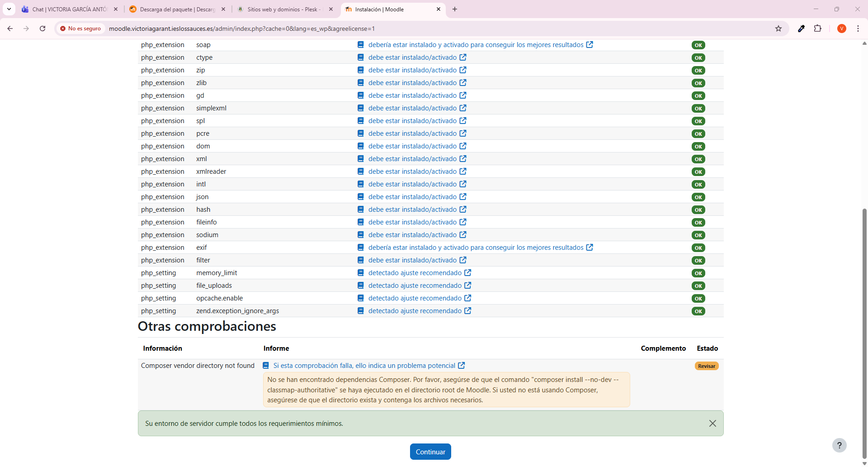Click external link icon in xmlreader row

click(463, 172)
